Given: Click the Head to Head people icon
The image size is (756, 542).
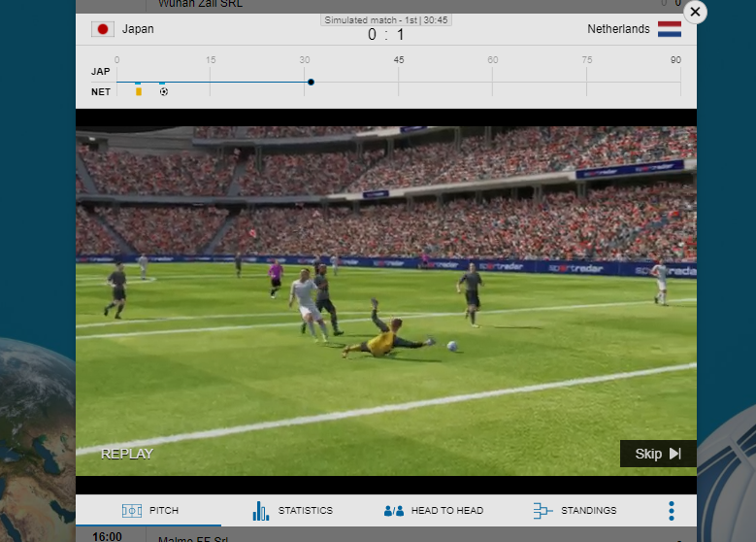Looking at the screenshot, I should 393,511.
